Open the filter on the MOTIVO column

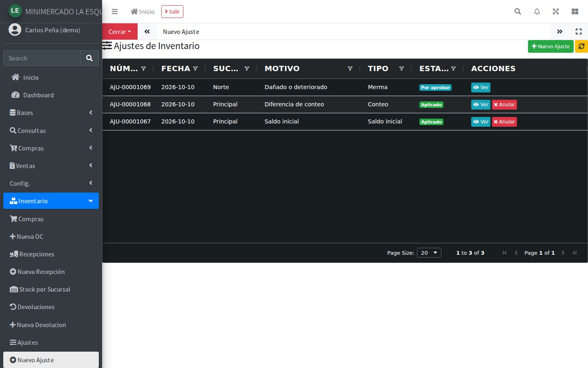pyautogui.click(x=350, y=69)
